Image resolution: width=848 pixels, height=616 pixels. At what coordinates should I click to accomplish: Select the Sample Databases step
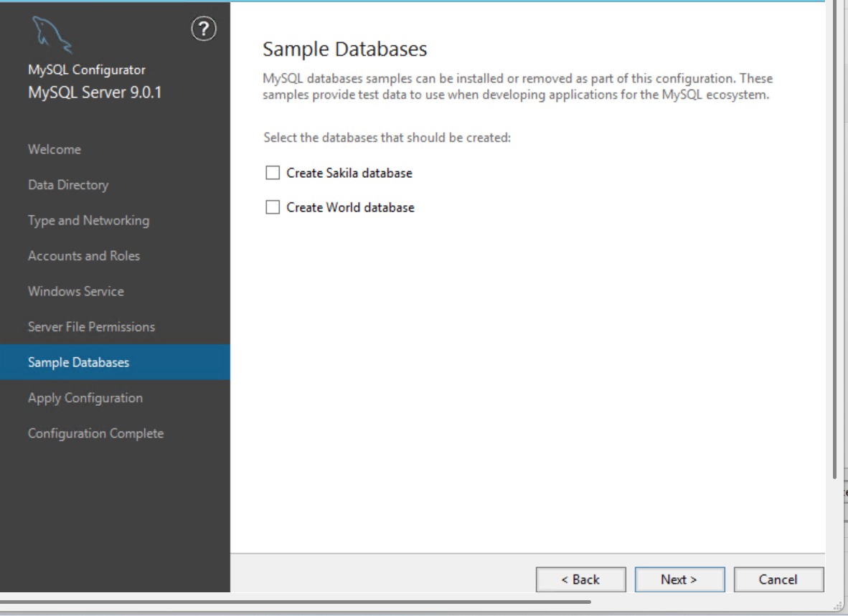(x=115, y=362)
